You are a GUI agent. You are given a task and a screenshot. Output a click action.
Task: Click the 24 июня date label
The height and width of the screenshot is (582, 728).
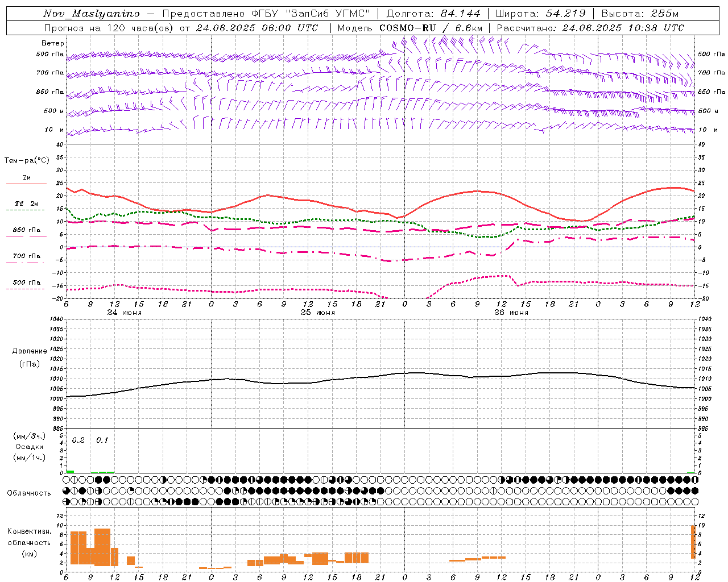coord(125,313)
